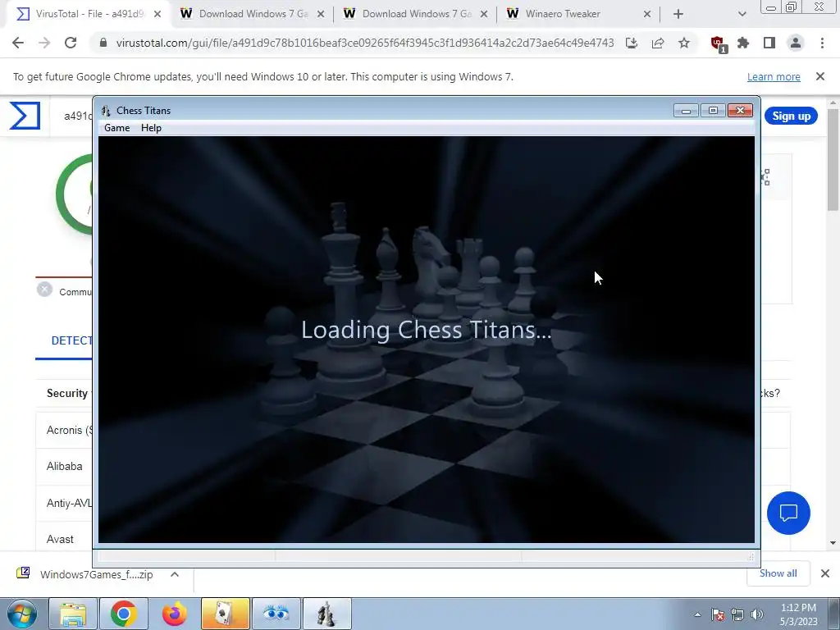Viewport: 840px width, 630px height.
Task: Click the address bar URL
Action: click(365, 43)
